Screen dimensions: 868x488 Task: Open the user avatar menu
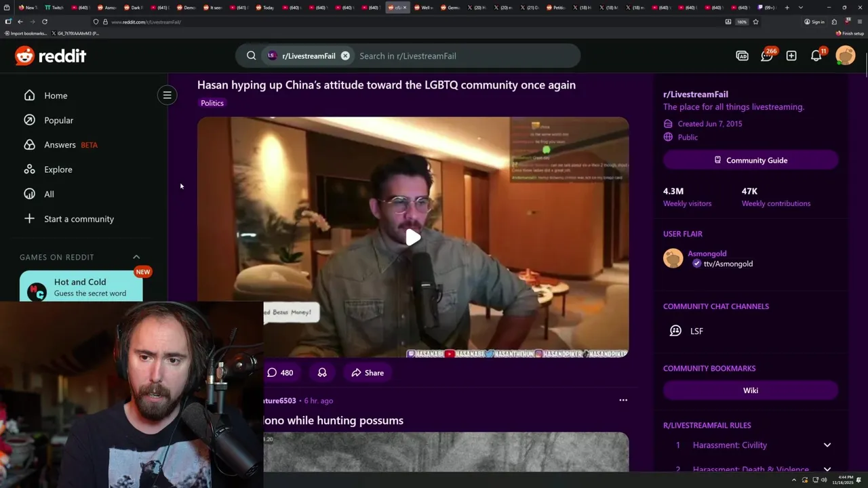(x=846, y=56)
